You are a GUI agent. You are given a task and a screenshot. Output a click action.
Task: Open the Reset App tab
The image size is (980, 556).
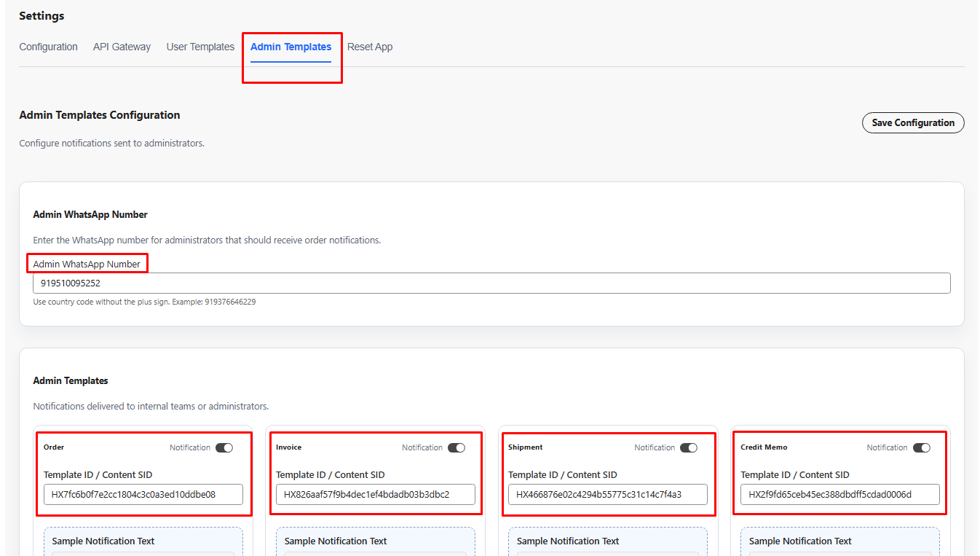click(x=370, y=47)
